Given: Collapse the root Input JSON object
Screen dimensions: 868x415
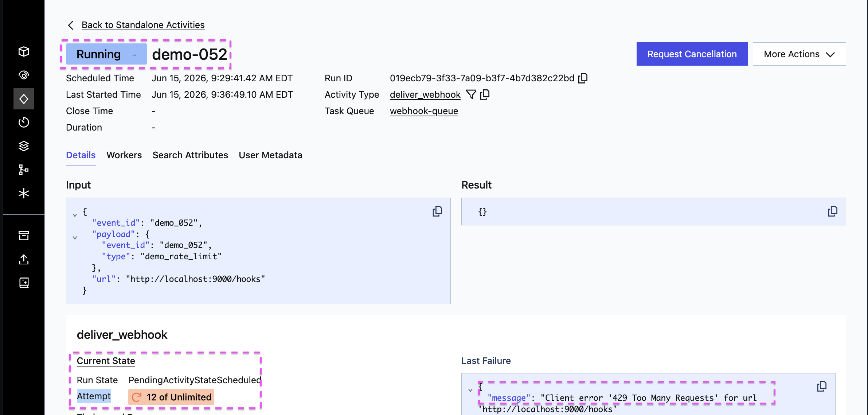Looking at the screenshot, I should pos(75,215).
